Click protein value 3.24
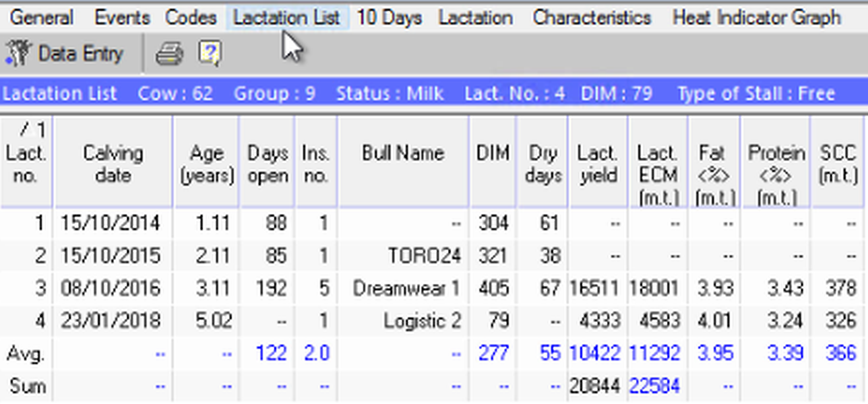This screenshot has width=868, height=404. point(785,320)
